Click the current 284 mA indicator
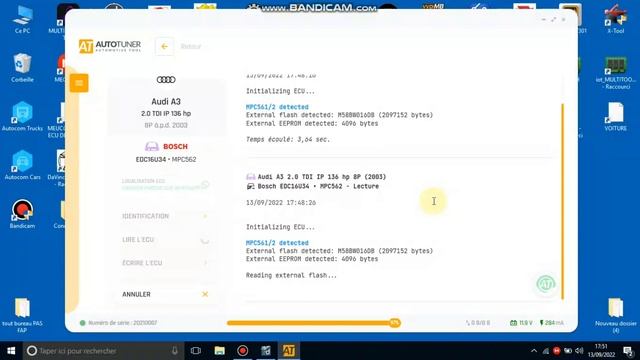This screenshot has width=640, height=360. 551,323
